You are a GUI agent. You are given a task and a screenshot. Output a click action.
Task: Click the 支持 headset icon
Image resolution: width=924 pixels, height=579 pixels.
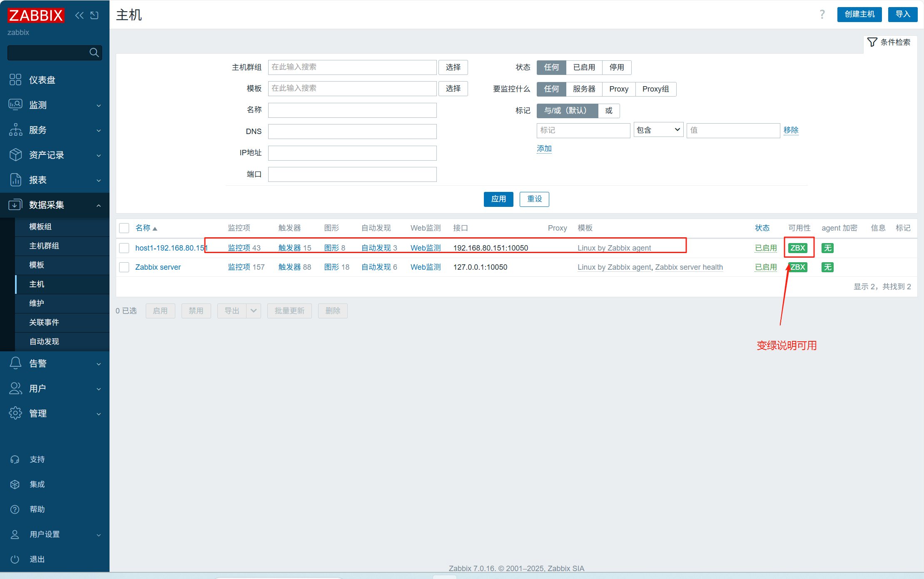[x=15, y=459]
